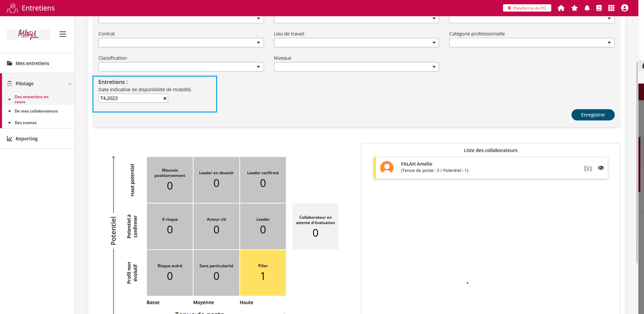Select De mes collaborateurs submenu
Viewport: 644px width, 314px height.
pyautogui.click(x=36, y=111)
